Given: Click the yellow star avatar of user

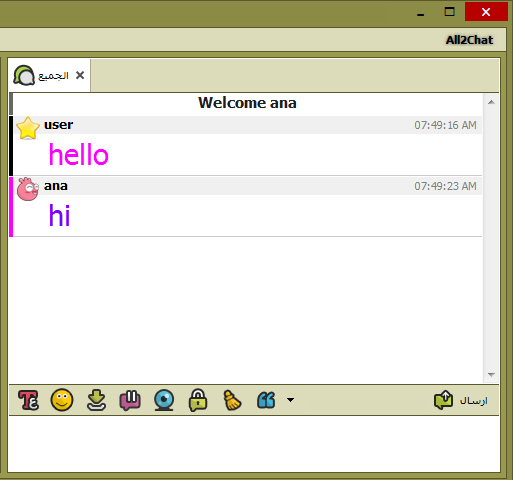Looking at the screenshot, I should pos(28,128).
